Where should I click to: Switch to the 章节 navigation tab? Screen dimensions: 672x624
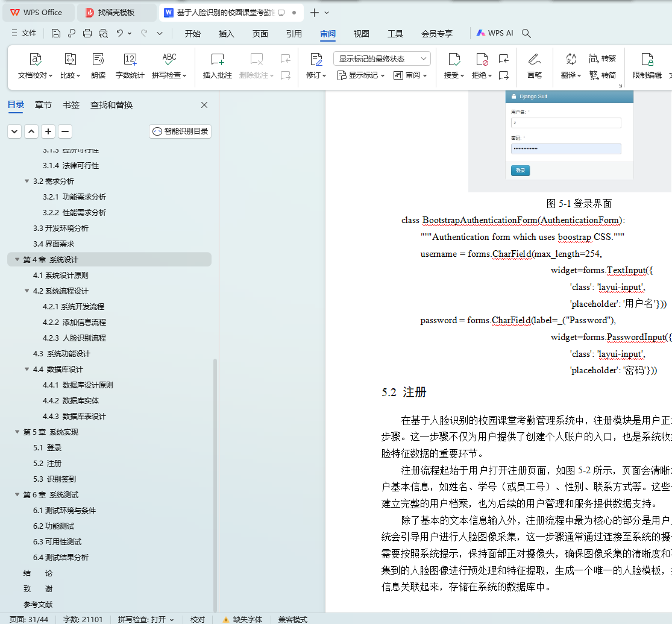coord(43,105)
